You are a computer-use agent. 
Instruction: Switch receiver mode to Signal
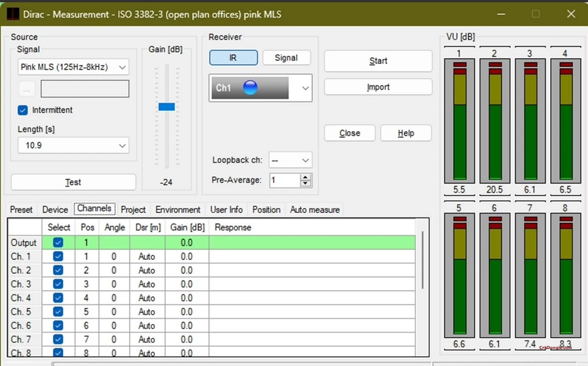coord(287,57)
